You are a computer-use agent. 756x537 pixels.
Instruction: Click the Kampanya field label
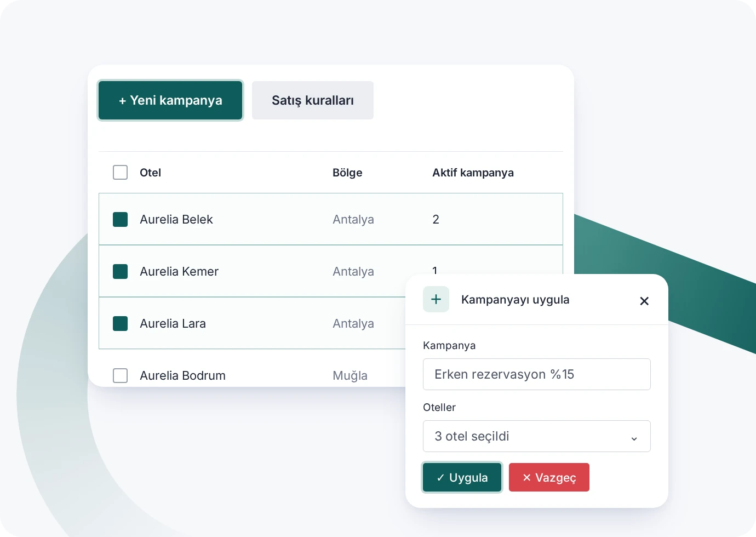click(449, 346)
